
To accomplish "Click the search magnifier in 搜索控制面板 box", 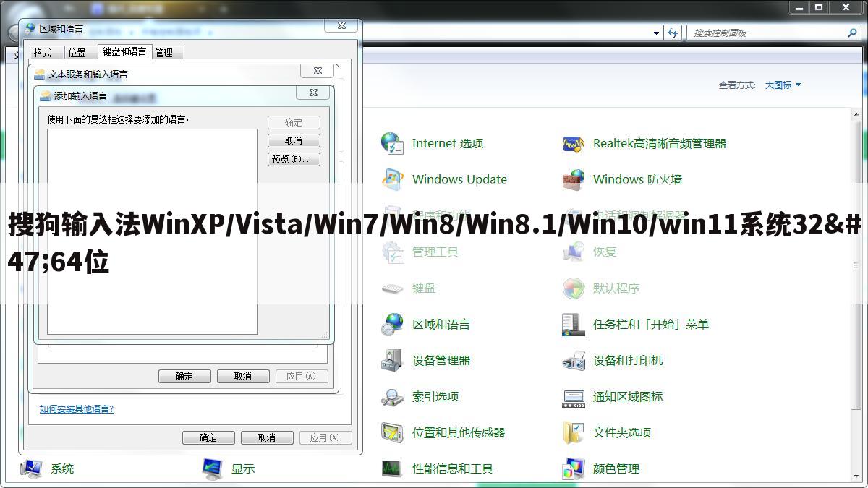I will (851, 33).
